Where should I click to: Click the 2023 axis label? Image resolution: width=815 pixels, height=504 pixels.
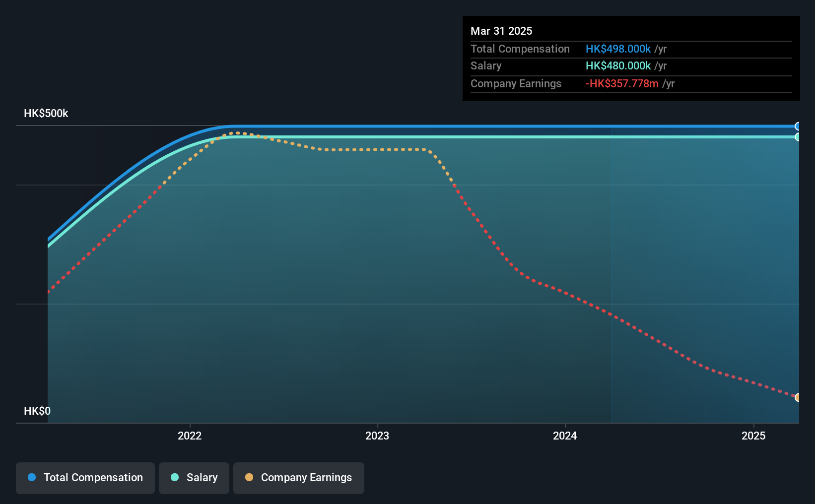click(377, 436)
